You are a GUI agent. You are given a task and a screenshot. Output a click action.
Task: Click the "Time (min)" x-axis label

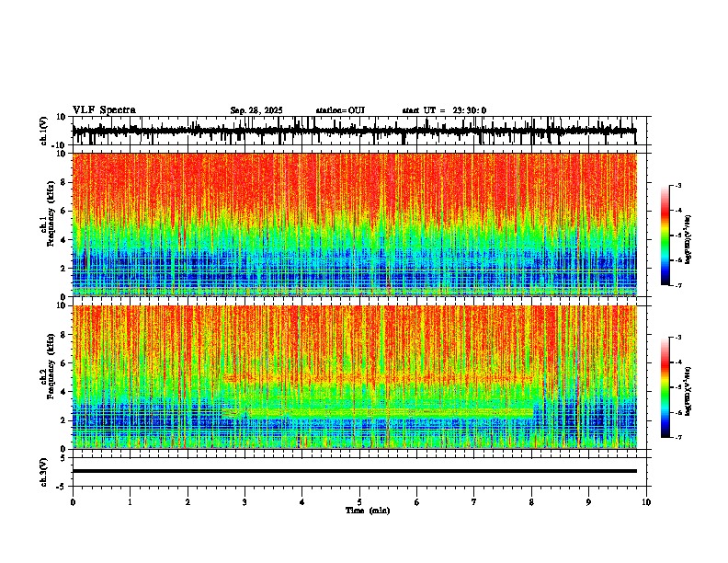(368, 511)
